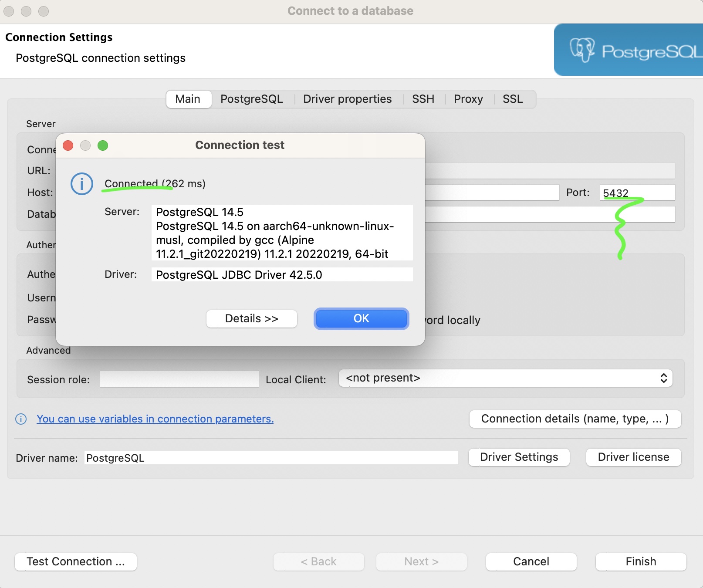Click the PostgreSQL elephant logo
Image resolution: width=703 pixels, height=588 pixels.
[x=582, y=50]
